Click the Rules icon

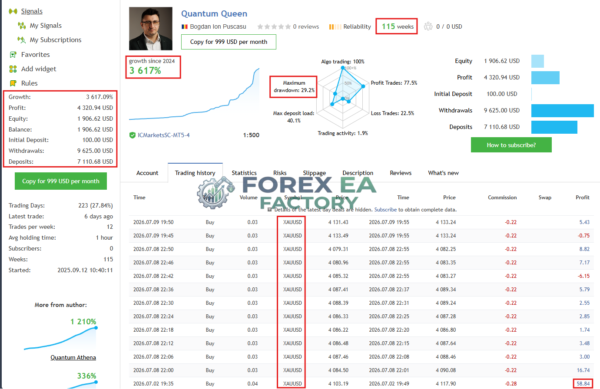click(13, 83)
